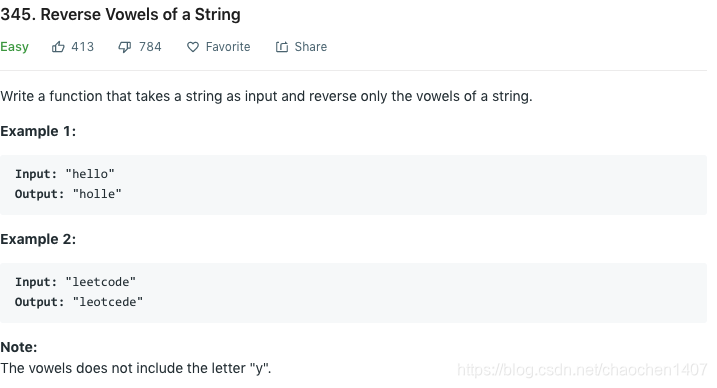Click the Share text label
Viewport: 717px width, 388px height.
[310, 47]
